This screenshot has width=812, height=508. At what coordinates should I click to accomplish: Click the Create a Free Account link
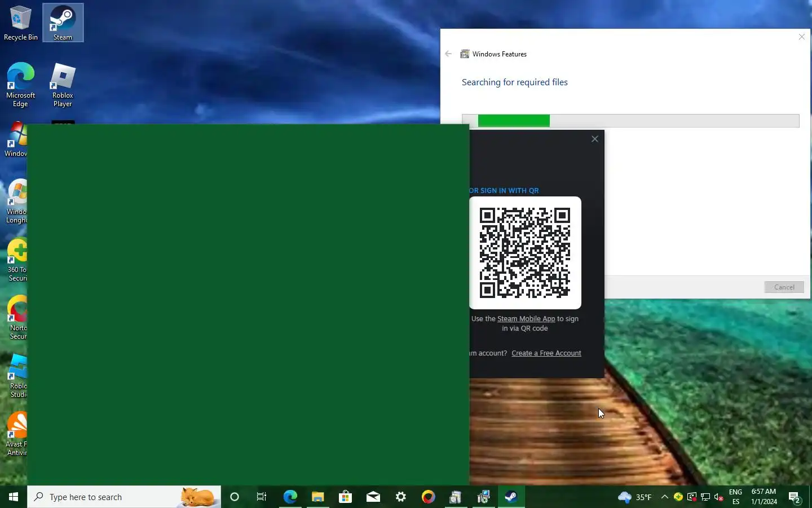point(546,353)
